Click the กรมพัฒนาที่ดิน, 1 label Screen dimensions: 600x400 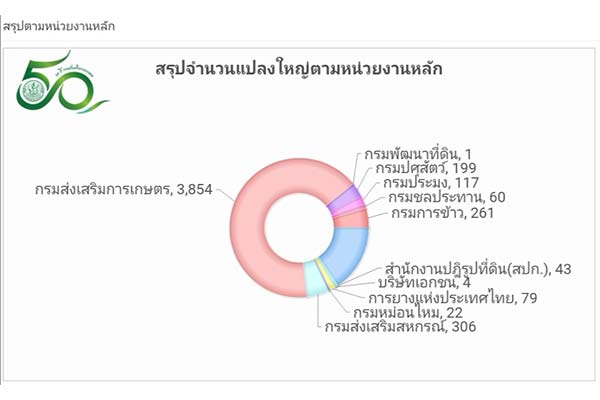pos(418,154)
